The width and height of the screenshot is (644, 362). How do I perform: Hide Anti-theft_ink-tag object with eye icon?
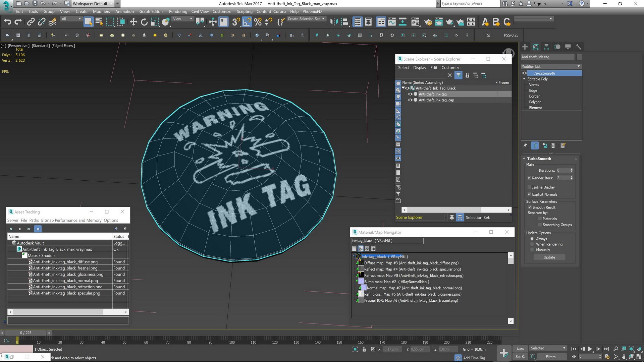(x=410, y=94)
